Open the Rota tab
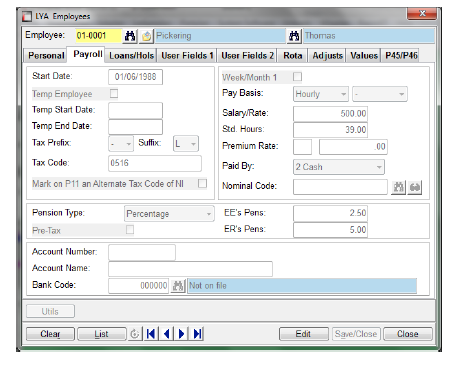 tap(293, 56)
